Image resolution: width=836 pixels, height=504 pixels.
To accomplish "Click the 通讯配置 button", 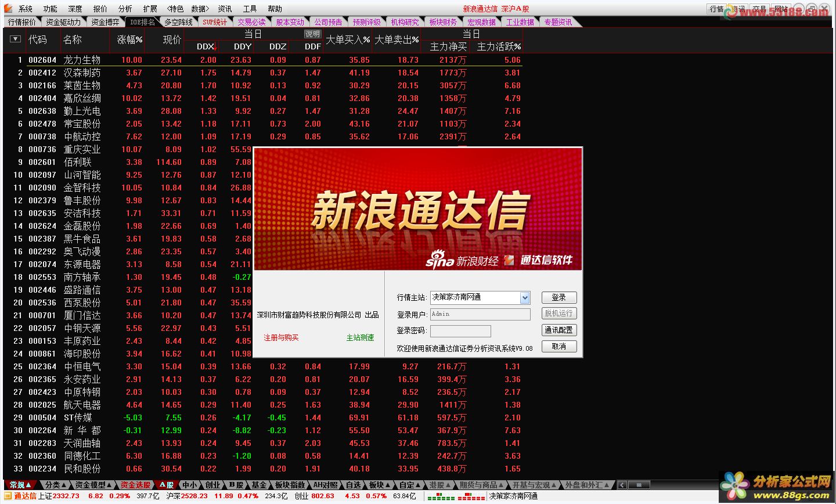I will [559, 330].
